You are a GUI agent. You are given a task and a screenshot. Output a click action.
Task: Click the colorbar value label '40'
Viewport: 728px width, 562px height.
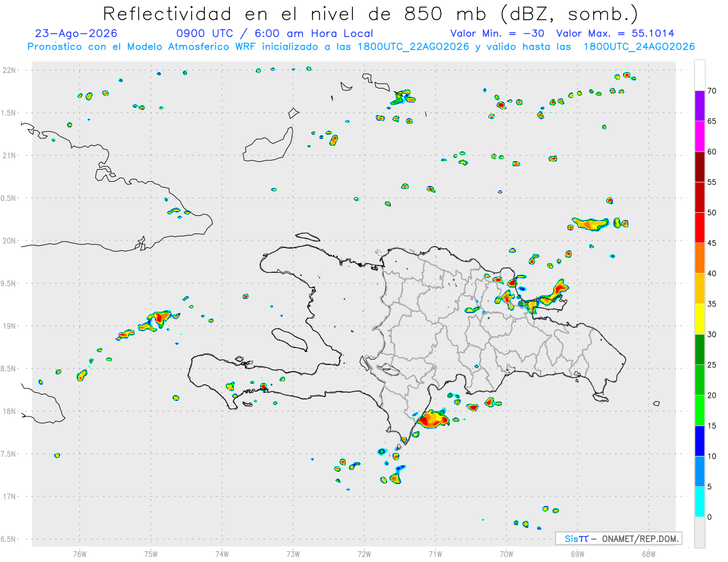[x=712, y=273]
